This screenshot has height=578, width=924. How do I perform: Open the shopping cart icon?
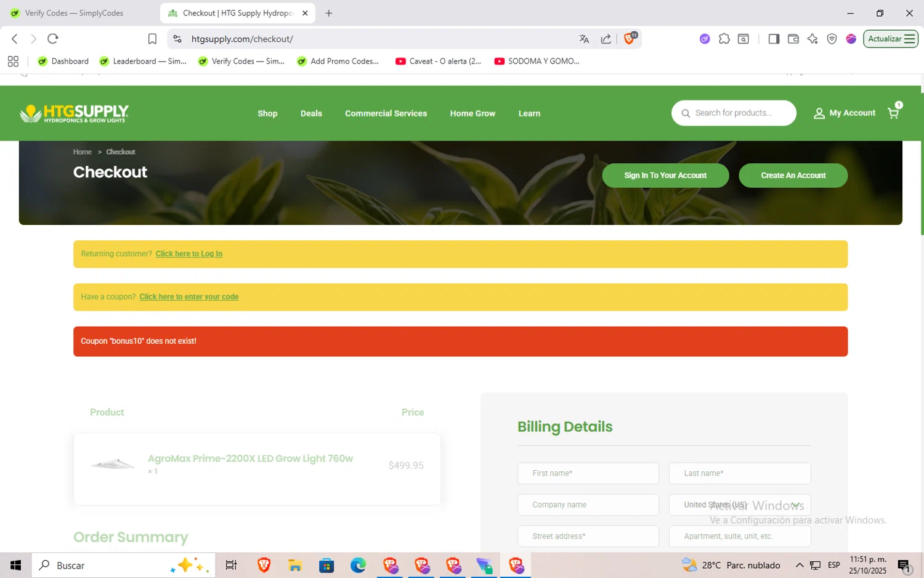(x=894, y=112)
